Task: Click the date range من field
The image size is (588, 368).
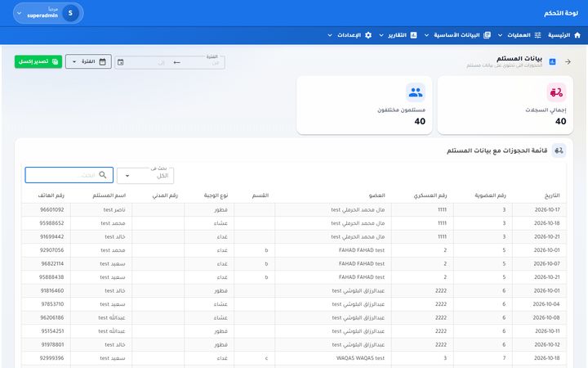Action: pyautogui.click(x=203, y=62)
